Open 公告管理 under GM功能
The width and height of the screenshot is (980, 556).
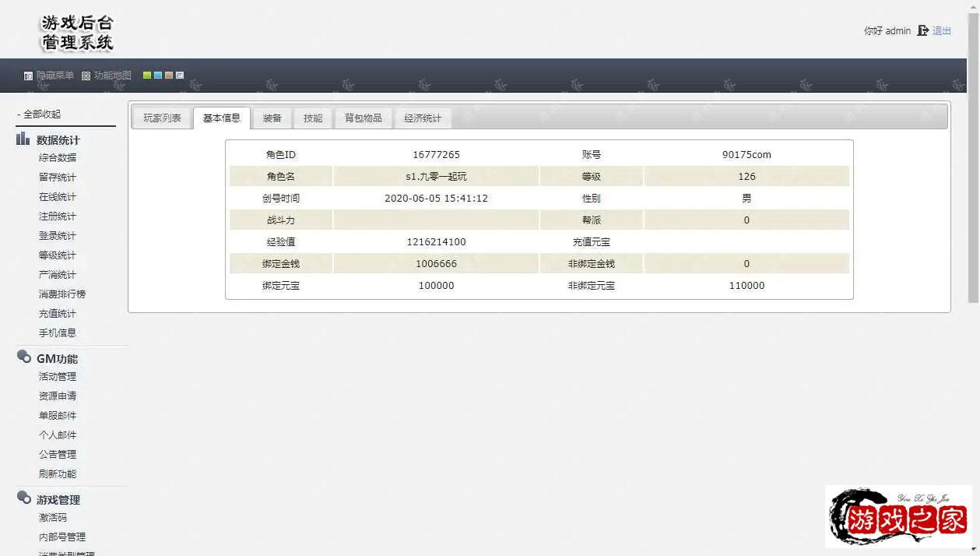coord(58,455)
